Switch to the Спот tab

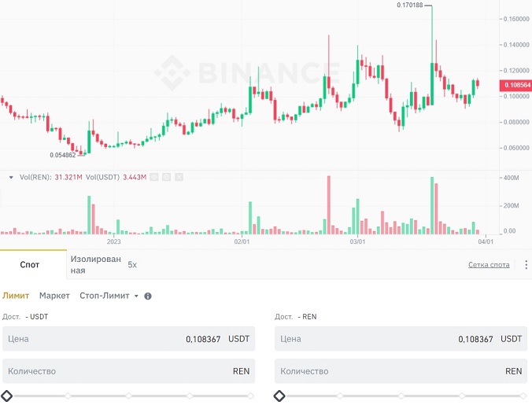tap(30, 265)
